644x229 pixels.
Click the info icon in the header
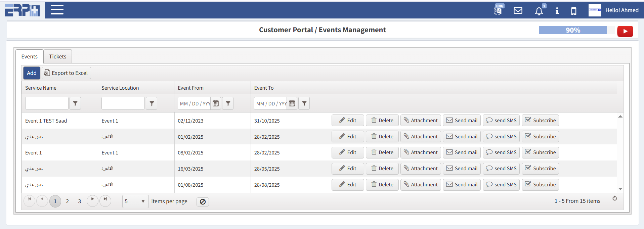click(x=557, y=11)
